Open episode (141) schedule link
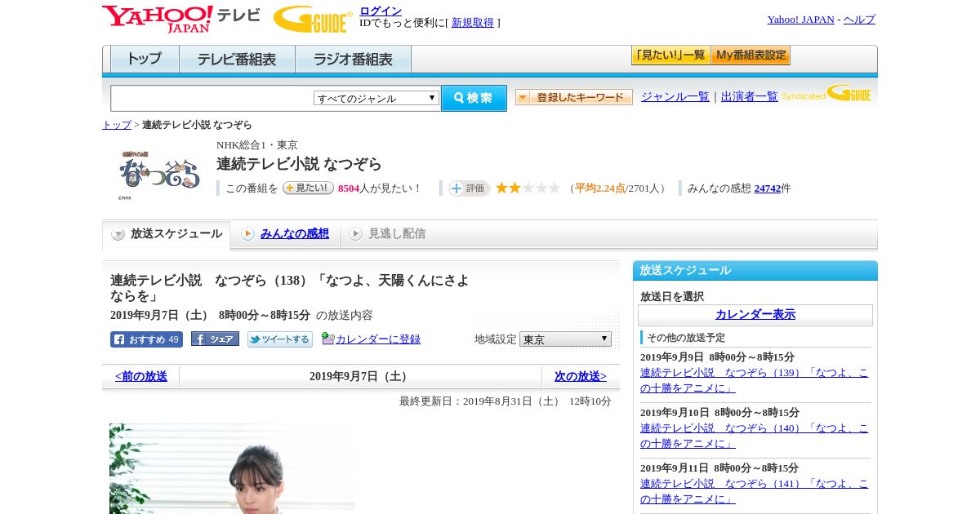The image size is (980, 514). (x=755, y=490)
